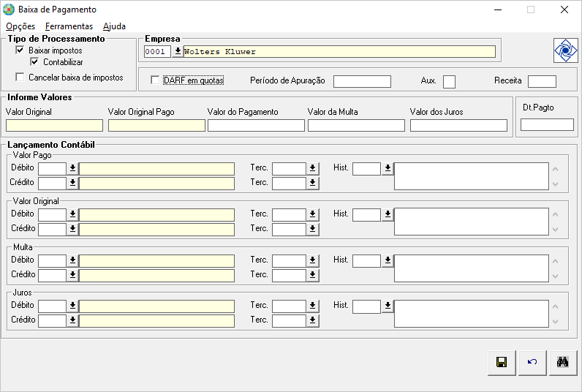The width and height of the screenshot is (582, 392).
Task: Open Valor Pago Crédito Terc. dropdown
Action: (x=313, y=183)
